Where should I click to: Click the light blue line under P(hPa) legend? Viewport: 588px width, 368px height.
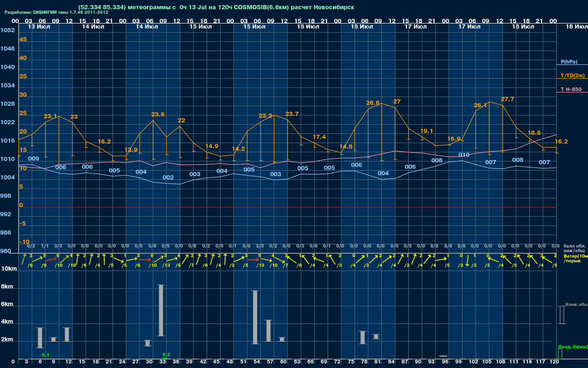coord(572,65)
